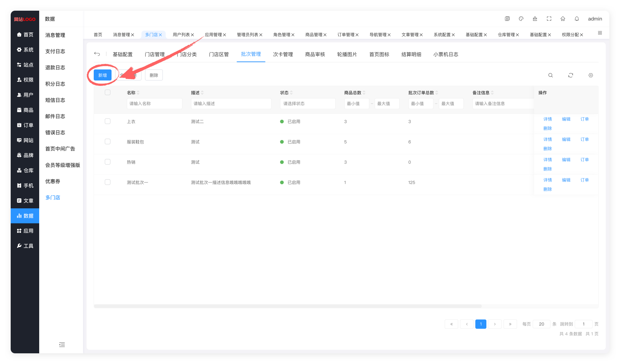The height and width of the screenshot is (364, 620).
Task: Select the 服装鞋包 row checkbox
Action: tap(108, 142)
